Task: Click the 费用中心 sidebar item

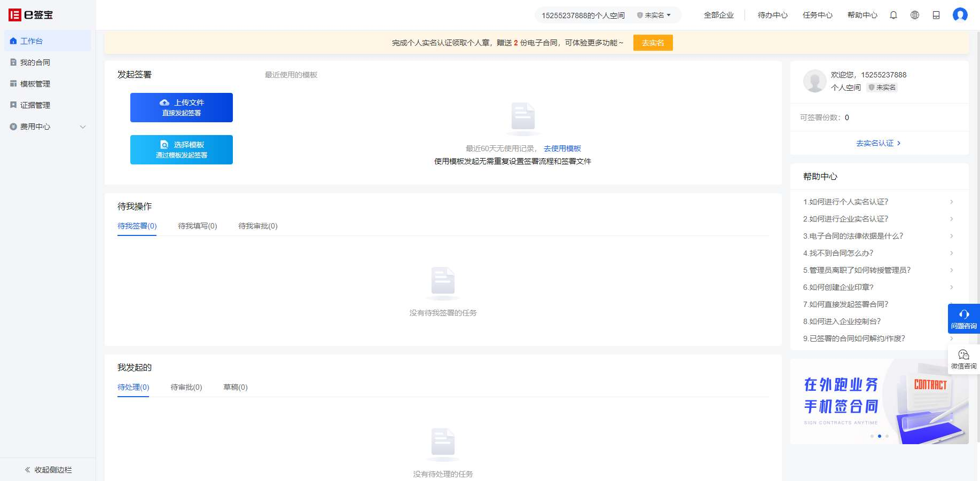Action: pos(48,127)
